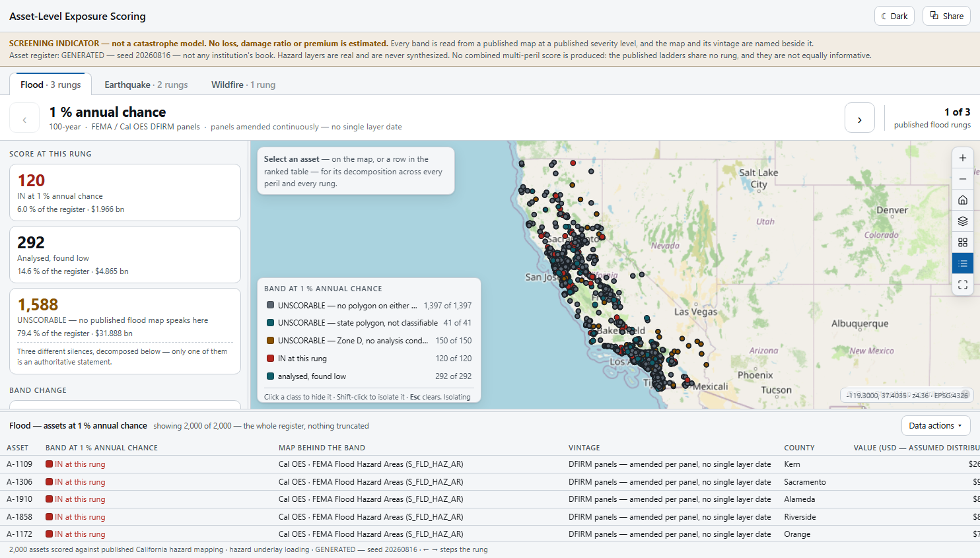Click the Share button
The image size is (980, 558).
[x=946, y=16]
